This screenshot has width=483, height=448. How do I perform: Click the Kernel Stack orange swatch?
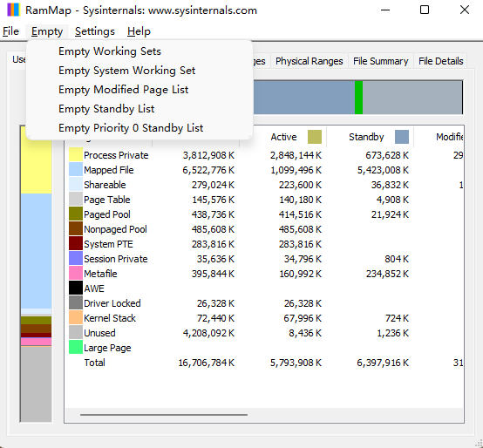(x=76, y=318)
